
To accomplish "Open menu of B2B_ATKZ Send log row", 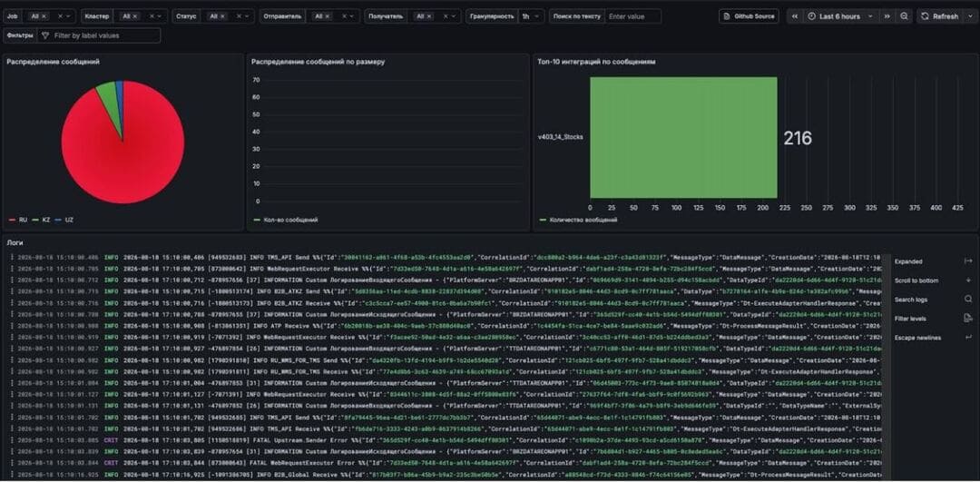I will (x=12, y=291).
